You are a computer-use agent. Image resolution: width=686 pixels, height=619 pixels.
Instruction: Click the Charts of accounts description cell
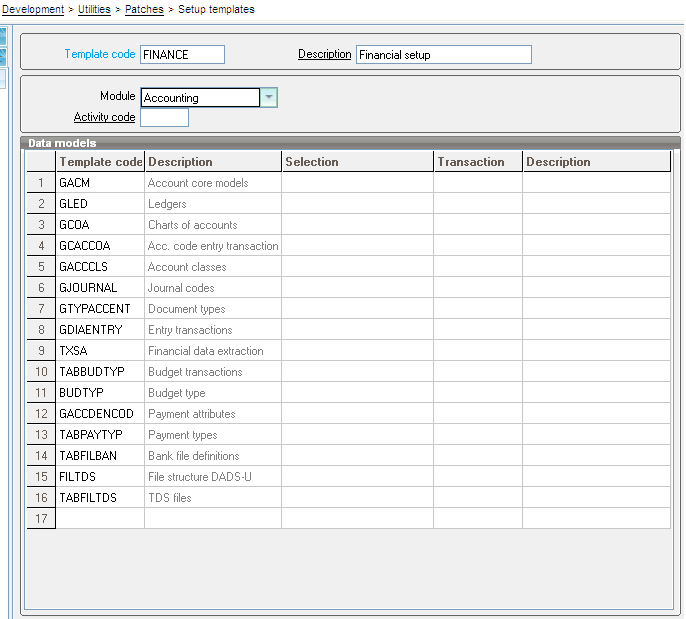(x=213, y=224)
